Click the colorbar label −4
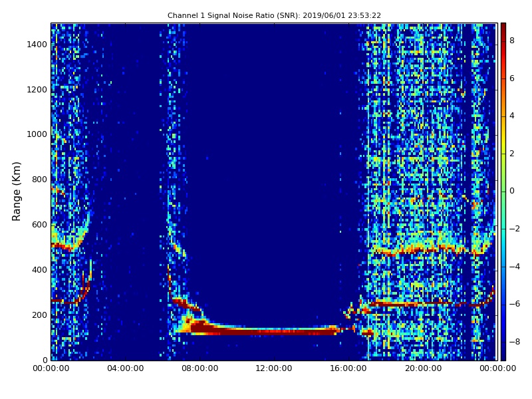The width and height of the screenshot is (532, 399). pos(515,267)
